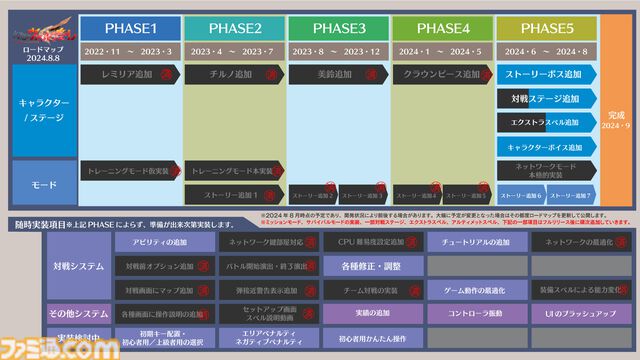640x360 pixels.
Task: Click the トレーニングモード本実装 item
Action: 235,171
